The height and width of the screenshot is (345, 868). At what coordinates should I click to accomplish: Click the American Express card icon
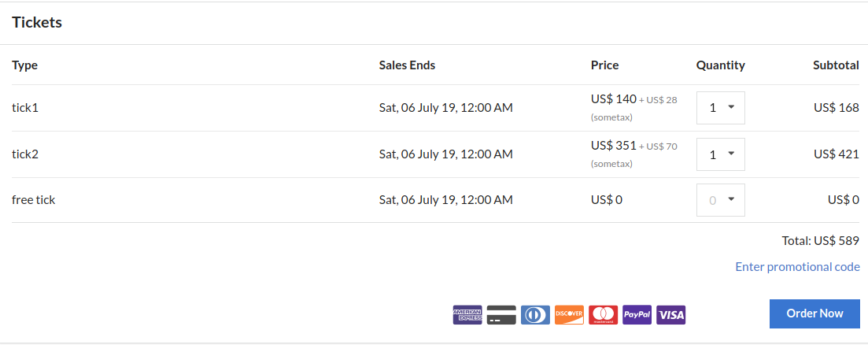pos(467,315)
